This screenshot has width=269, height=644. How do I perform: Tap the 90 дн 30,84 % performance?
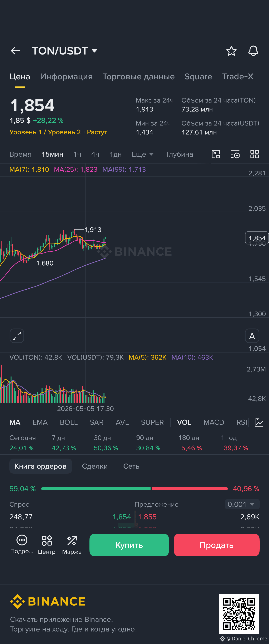coord(148,443)
